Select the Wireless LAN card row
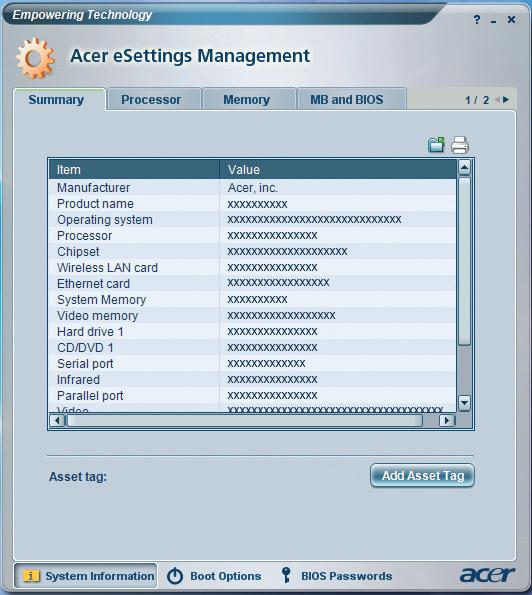The height and width of the screenshot is (595, 532). [252, 268]
